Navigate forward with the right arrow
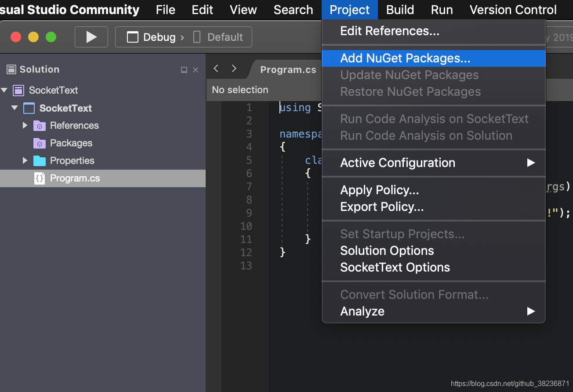This screenshot has height=392, width=573. tap(234, 68)
